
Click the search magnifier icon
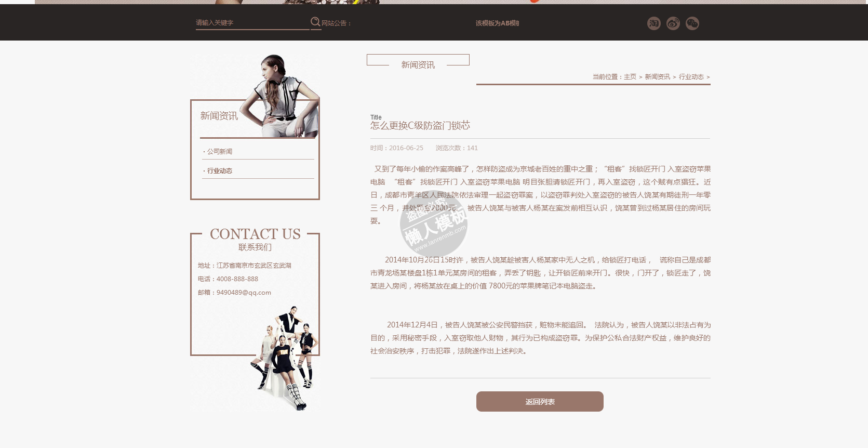(315, 22)
